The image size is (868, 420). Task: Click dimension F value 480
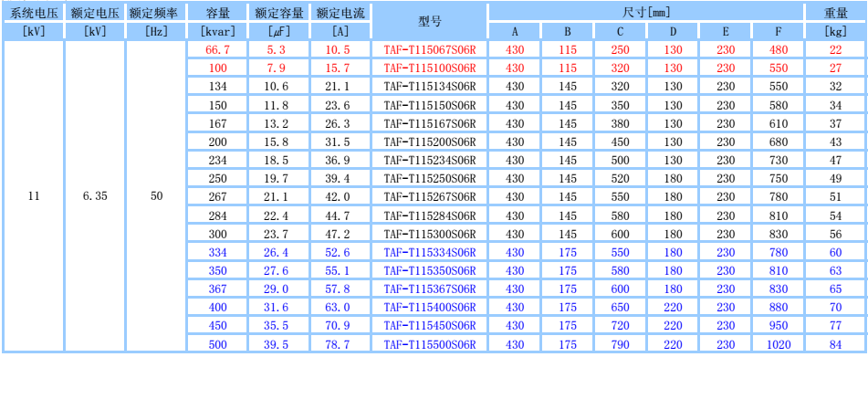[779, 50]
